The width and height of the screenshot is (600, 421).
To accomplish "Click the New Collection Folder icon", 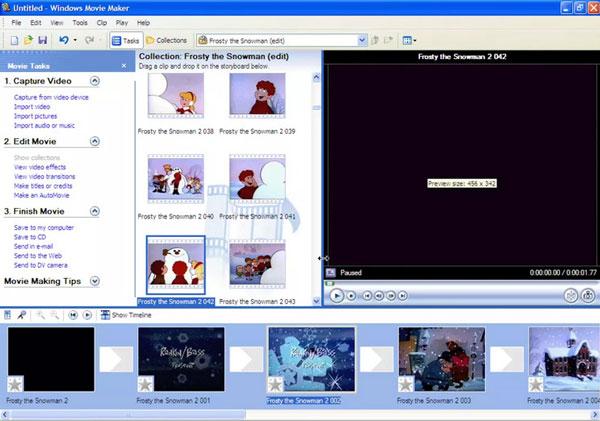I will (x=389, y=40).
